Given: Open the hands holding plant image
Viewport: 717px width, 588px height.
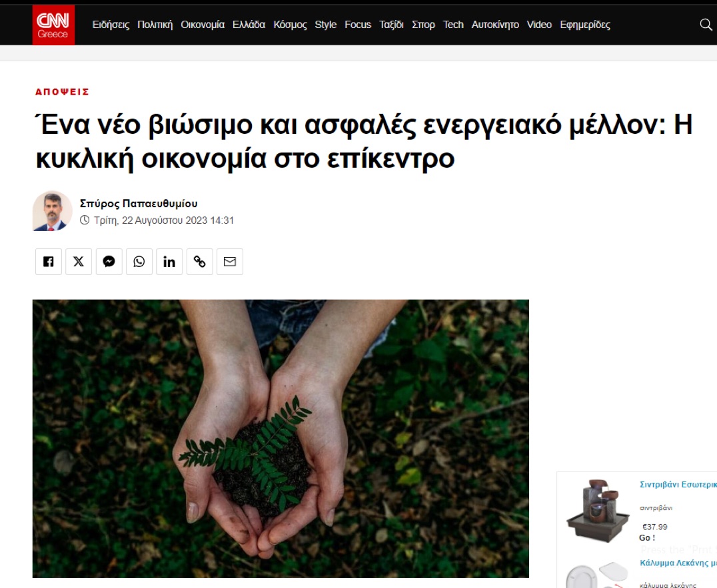Looking at the screenshot, I should (281, 439).
